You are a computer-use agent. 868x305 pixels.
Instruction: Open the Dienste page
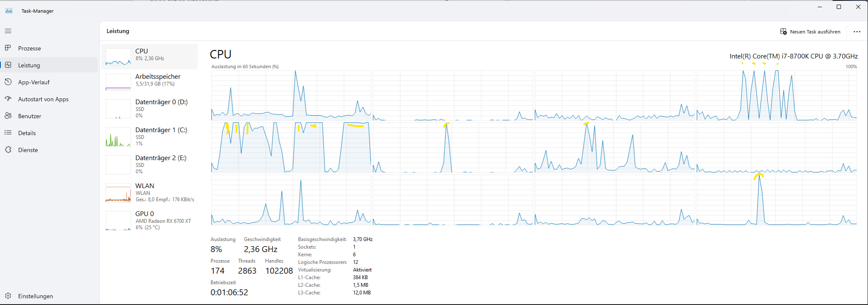click(49, 150)
